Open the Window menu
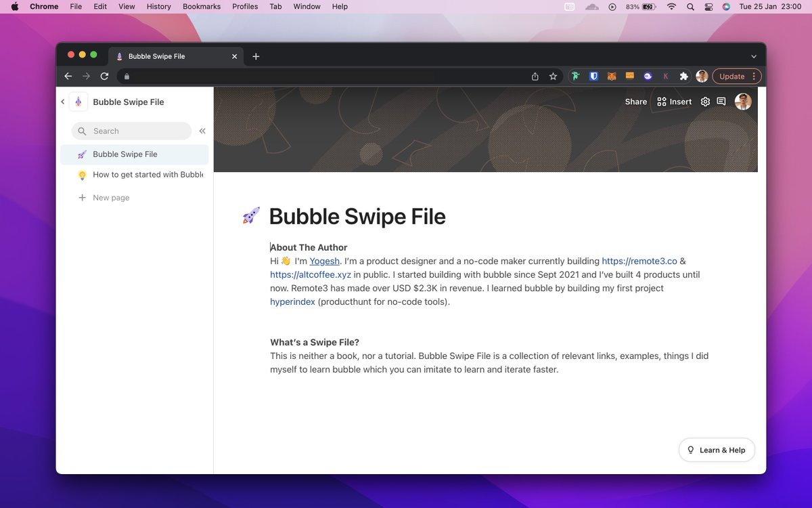The height and width of the screenshot is (508, 812). pos(307,7)
